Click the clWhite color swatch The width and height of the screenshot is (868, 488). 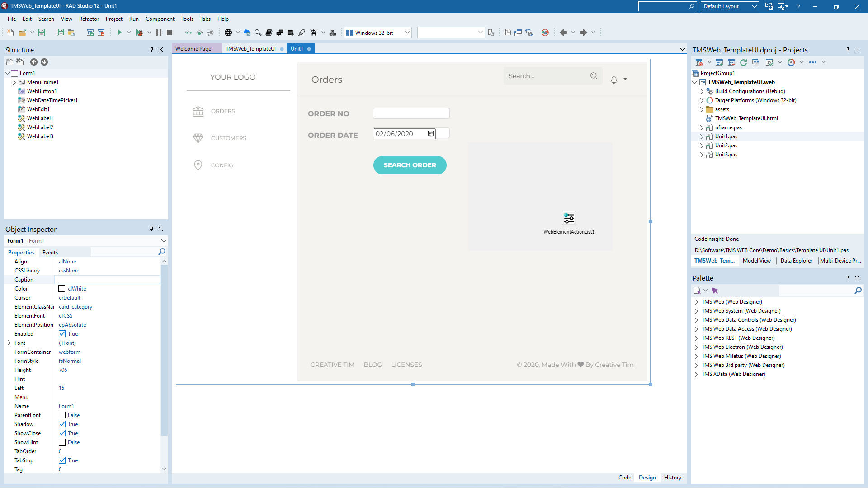coord(62,289)
